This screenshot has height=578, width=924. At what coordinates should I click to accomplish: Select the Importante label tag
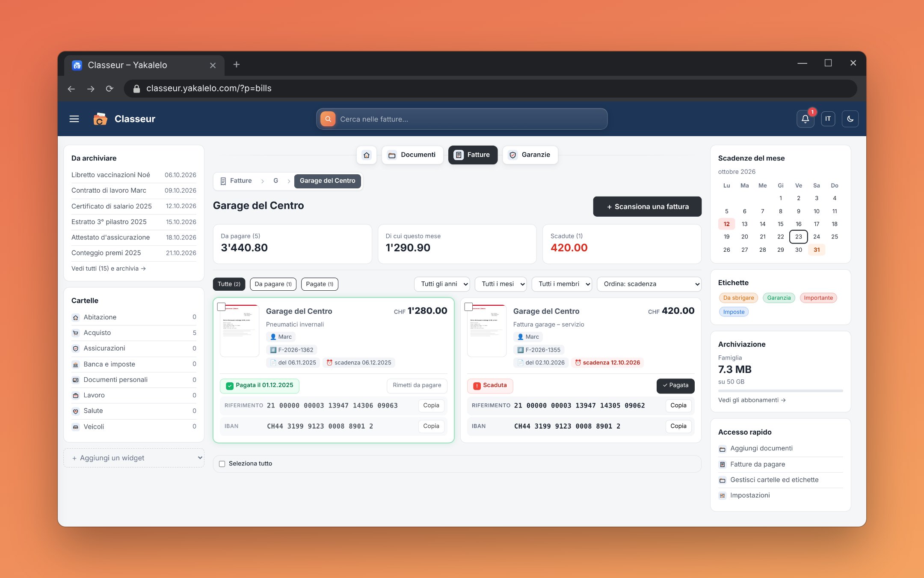(x=818, y=298)
